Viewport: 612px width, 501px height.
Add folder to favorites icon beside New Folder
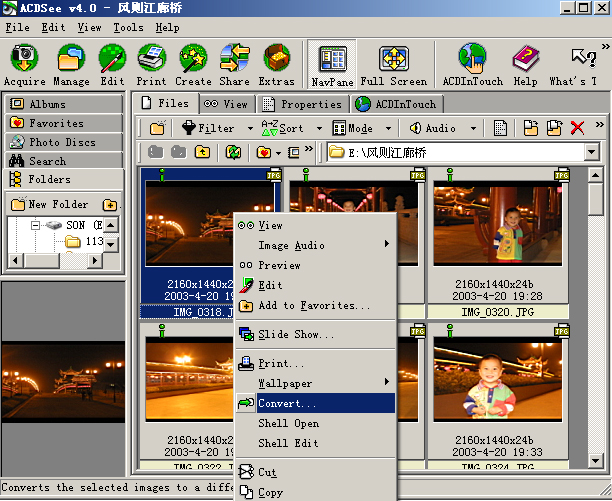110,204
